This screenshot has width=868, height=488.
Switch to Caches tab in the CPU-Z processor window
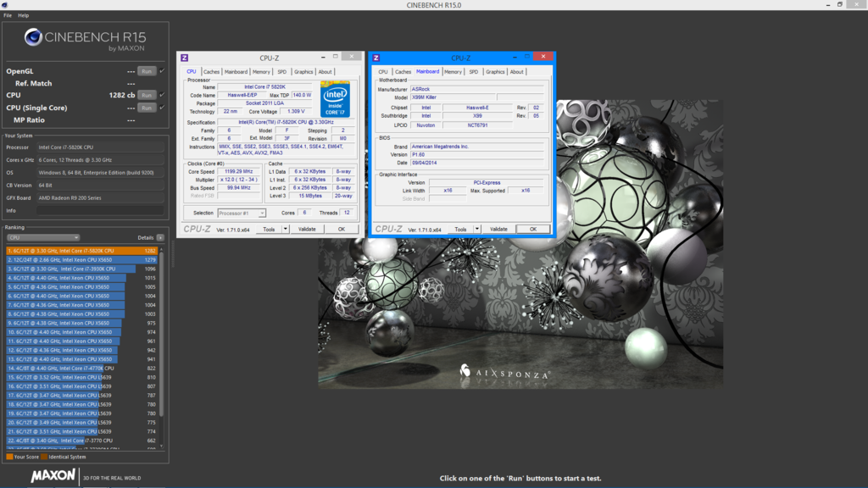tap(211, 72)
